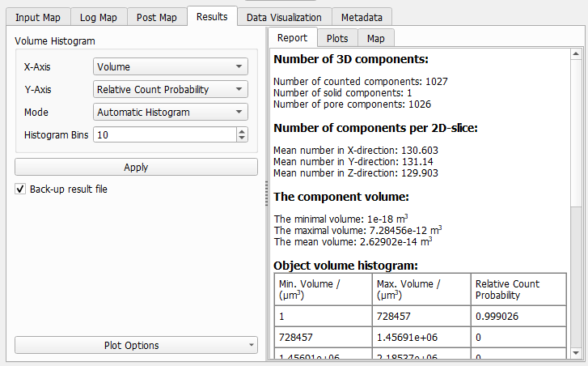The width and height of the screenshot is (588, 366).
Task: Open the Mode Automatic Histogram dropdown
Action: coord(170,112)
